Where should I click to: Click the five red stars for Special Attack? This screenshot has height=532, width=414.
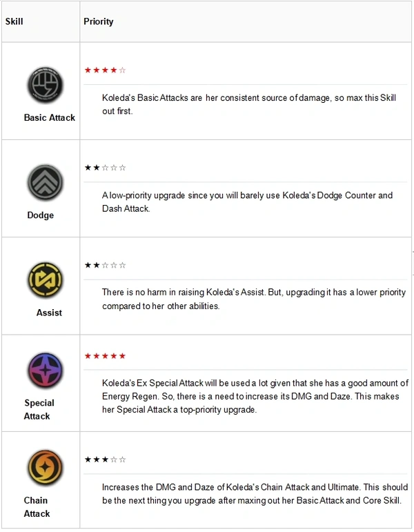[x=105, y=356]
